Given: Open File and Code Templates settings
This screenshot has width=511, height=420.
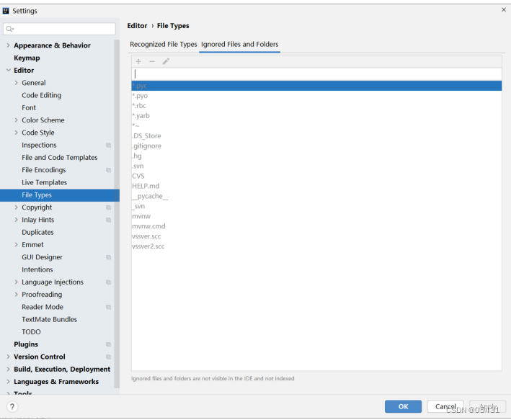Looking at the screenshot, I should click(60, 157).
